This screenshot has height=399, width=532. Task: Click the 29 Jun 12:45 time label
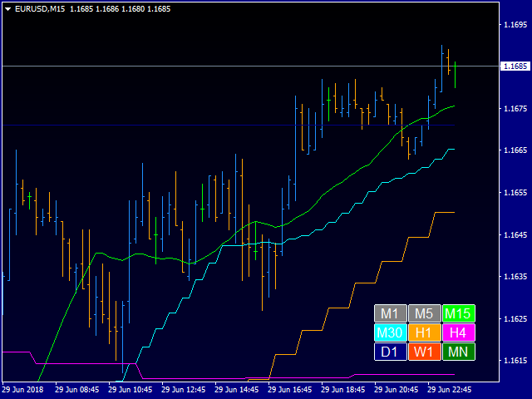(x=184, y=390)
